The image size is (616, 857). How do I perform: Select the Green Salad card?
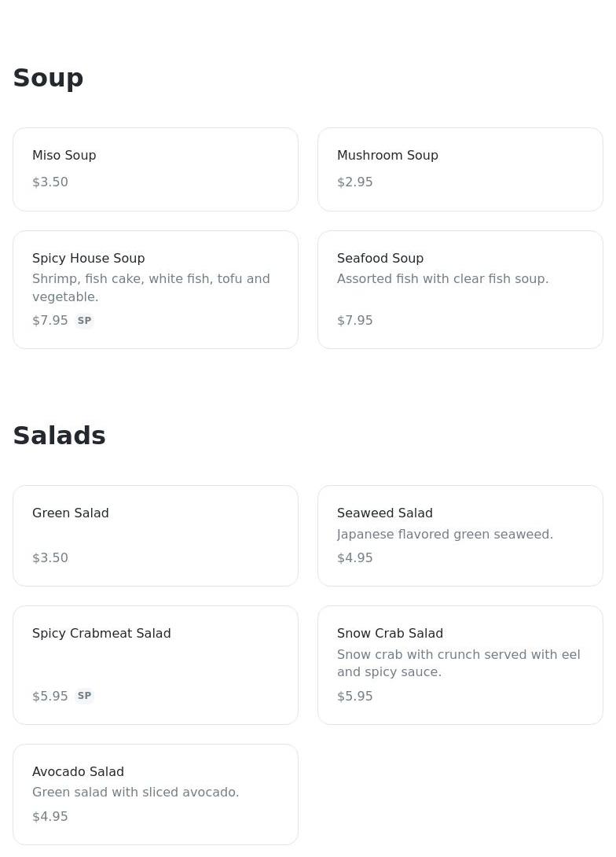(x=156, y=535)
